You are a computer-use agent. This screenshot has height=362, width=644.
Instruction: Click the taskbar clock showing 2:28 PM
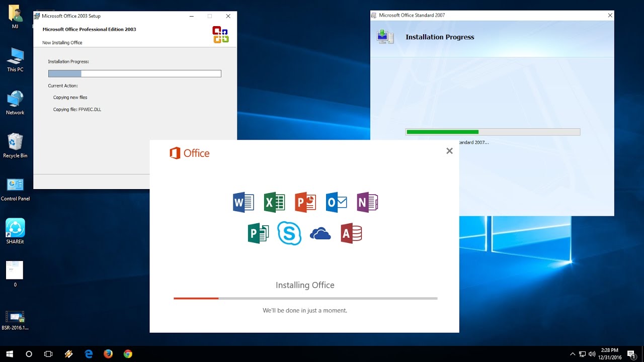pyautogui.click(x=609, y=354)
